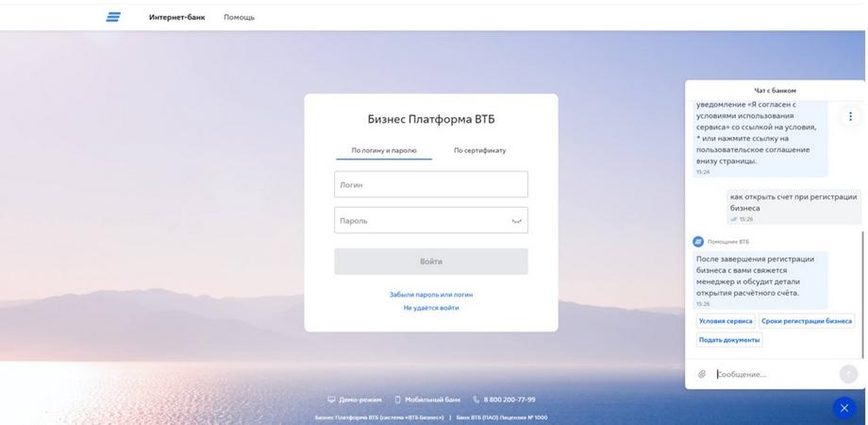The image size is (868, 425).
Task: Click the Чат с банком header title
Action: tap(775, 91)
